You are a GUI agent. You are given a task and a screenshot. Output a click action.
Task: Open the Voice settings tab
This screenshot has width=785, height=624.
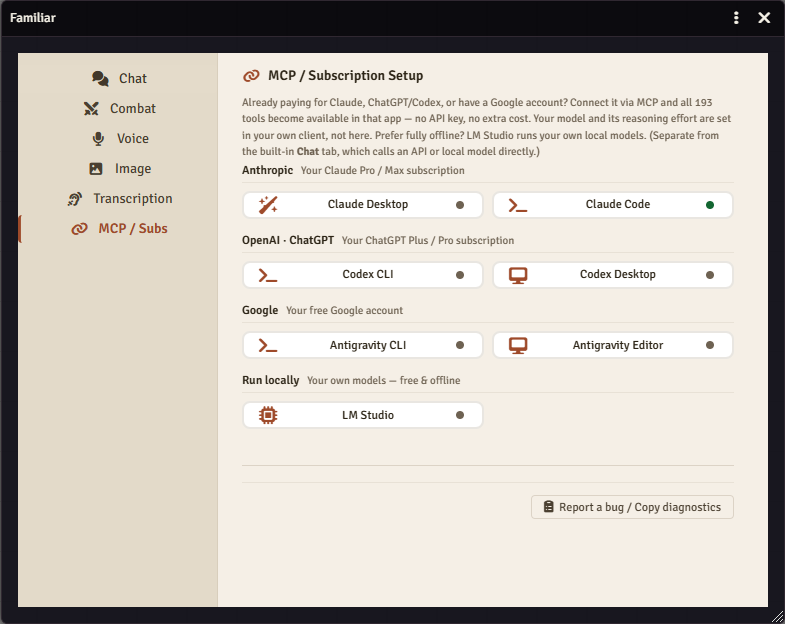(x=119, y=139)
